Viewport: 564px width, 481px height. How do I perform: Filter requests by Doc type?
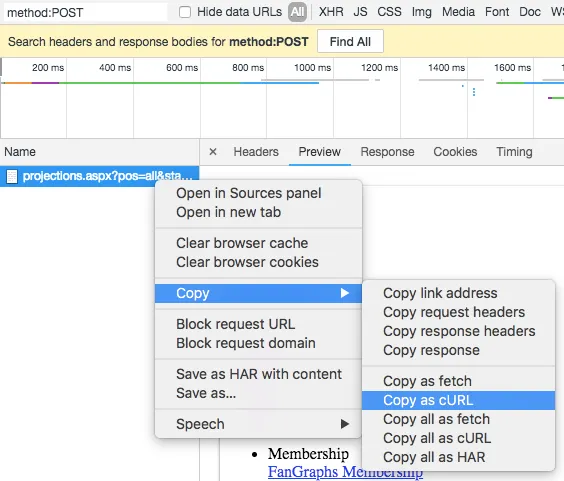click(x=529, y=12)
